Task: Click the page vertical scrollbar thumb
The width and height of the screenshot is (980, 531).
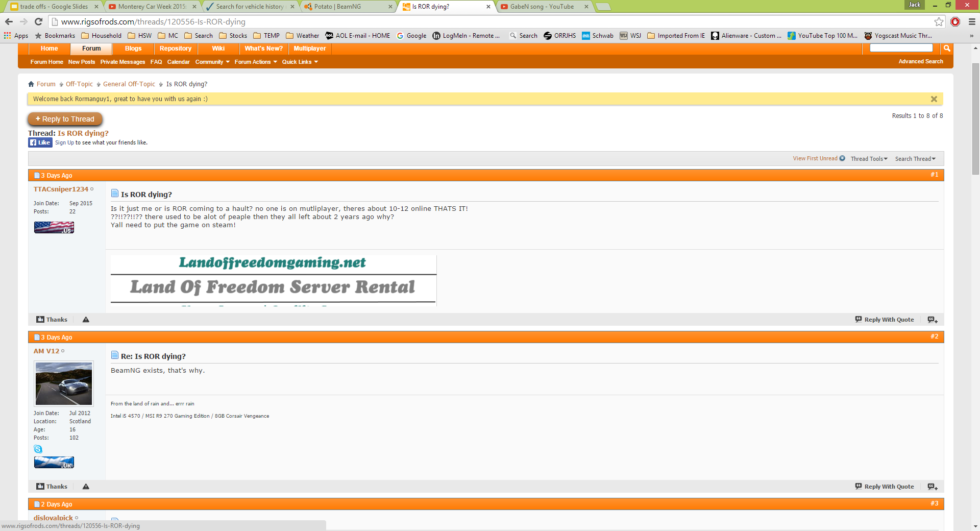Action: (x=975, y=119)
